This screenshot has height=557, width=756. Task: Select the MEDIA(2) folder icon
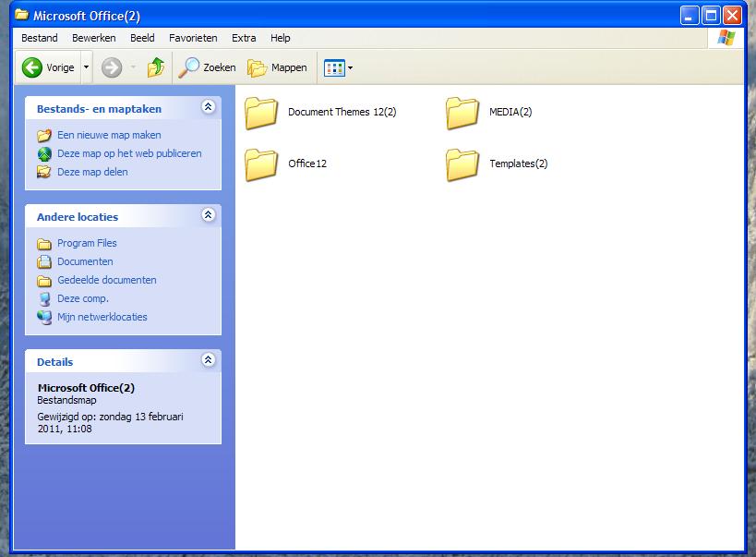pyautogui.click(x=462, y=113)
